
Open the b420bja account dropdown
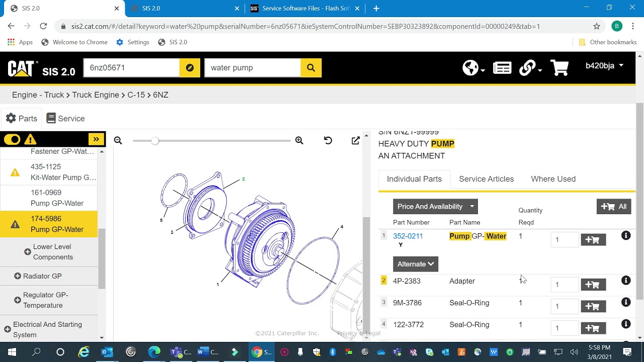(x=604, y=65)
